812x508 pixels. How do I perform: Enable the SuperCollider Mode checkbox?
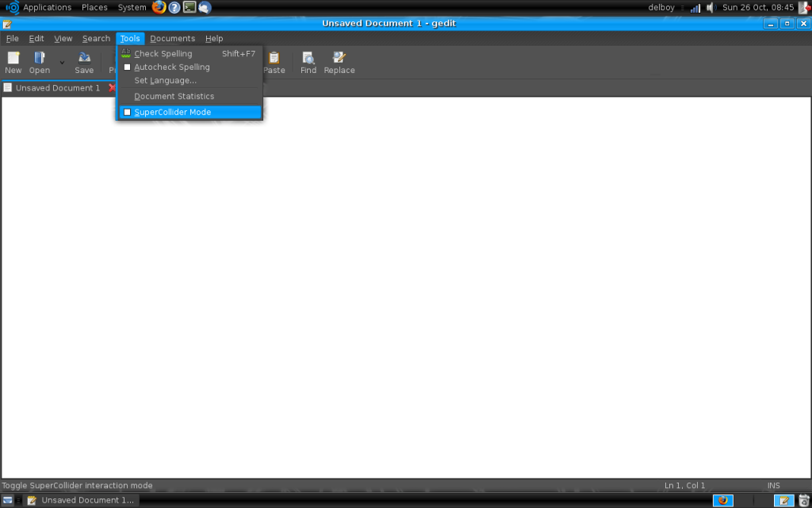coord(128,113)
